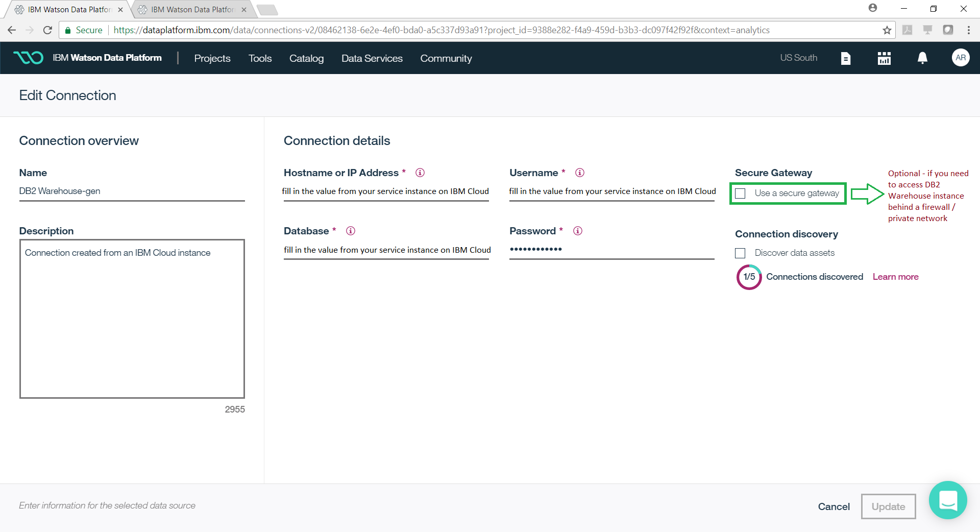The height and width of the screenshot is (532, 980).
Task: Click the browser address bar URL
Action: pos(442,30)
